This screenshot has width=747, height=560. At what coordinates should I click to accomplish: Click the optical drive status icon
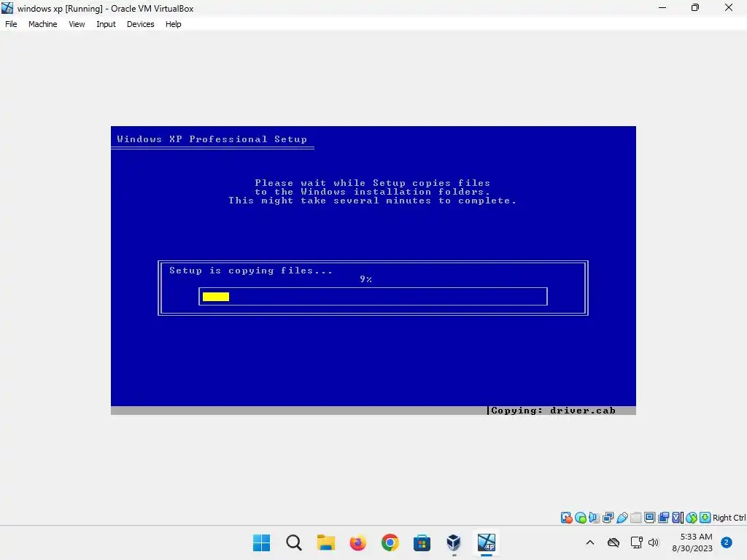point(580,518)
